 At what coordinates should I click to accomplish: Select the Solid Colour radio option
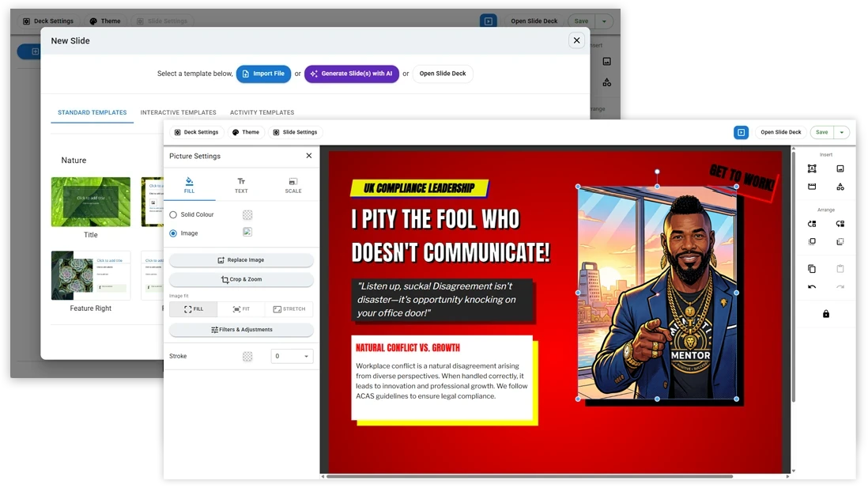pyautogui.click(x=173, y=214)
